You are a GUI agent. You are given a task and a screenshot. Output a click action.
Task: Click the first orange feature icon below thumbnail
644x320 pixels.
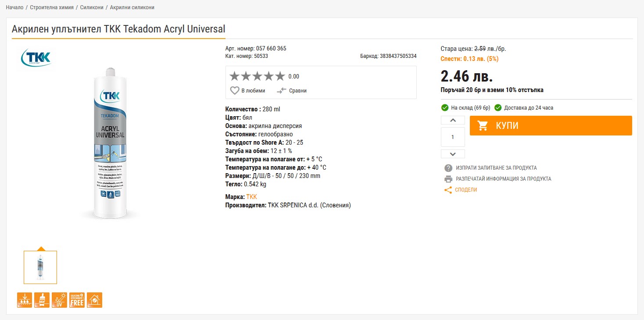pos(25,300)
